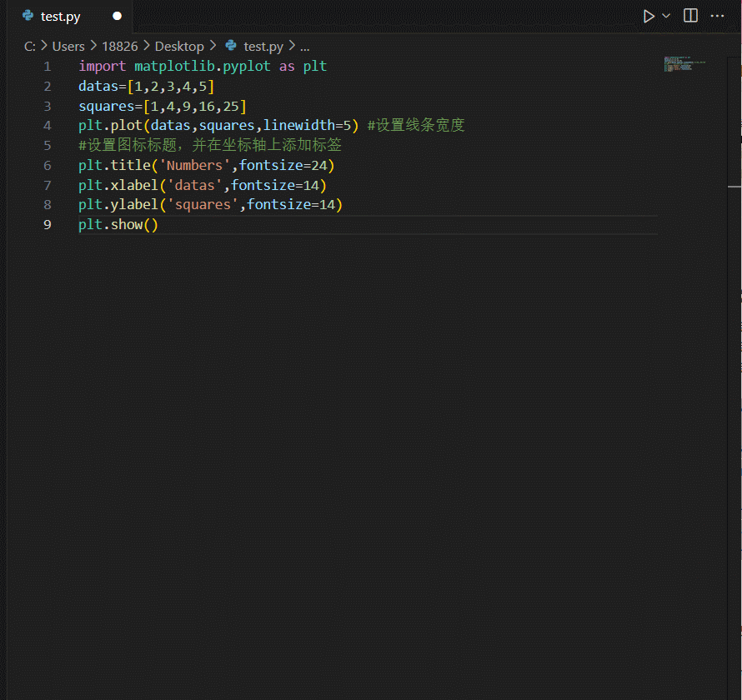Click the 'squares' variable on line 3
This screenshot has width=742, height=700.
[x=107, y=106]
